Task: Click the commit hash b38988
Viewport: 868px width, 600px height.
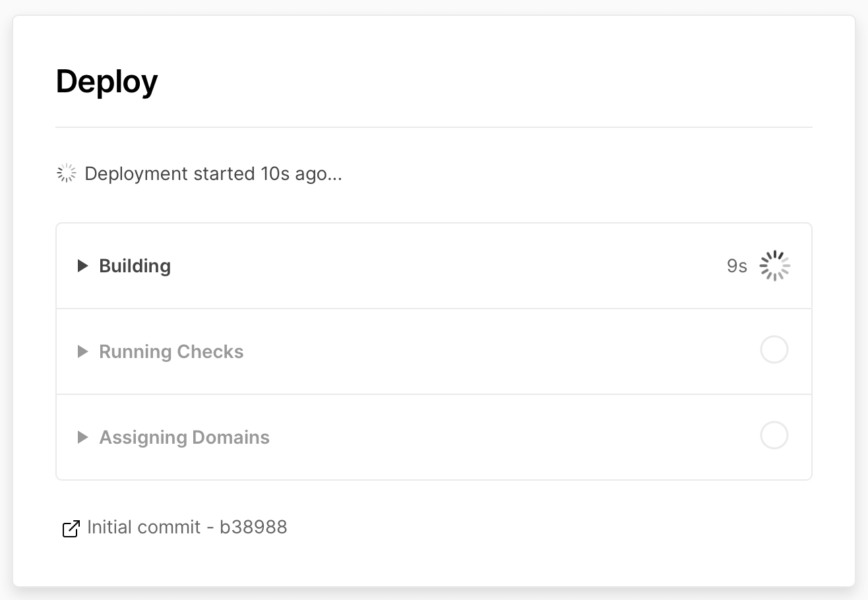Action: point(254,527)
